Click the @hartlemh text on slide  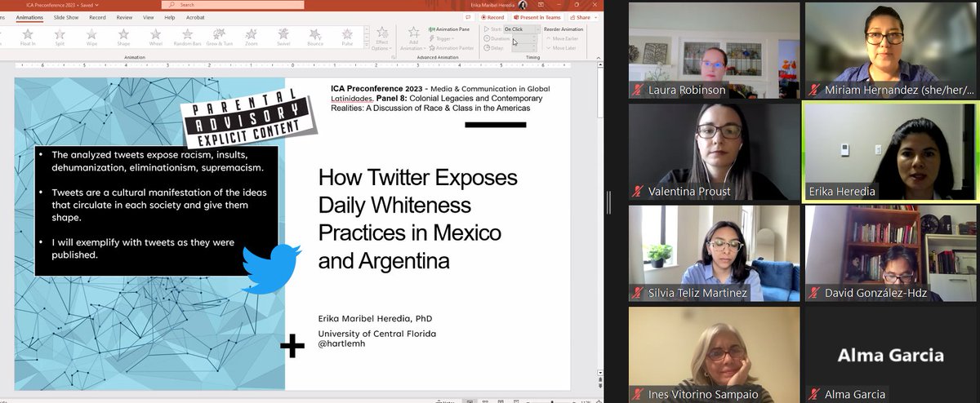coord(340,344)
